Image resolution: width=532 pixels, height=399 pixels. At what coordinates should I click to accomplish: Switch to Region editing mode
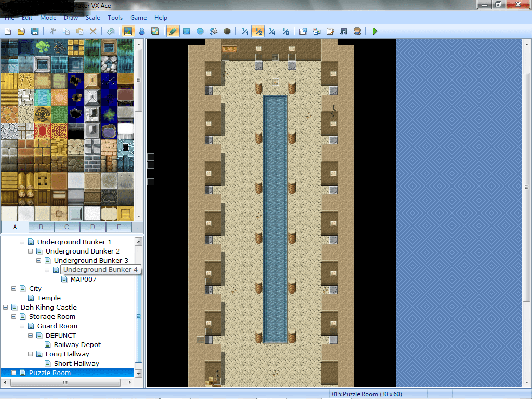pos(155,31)
